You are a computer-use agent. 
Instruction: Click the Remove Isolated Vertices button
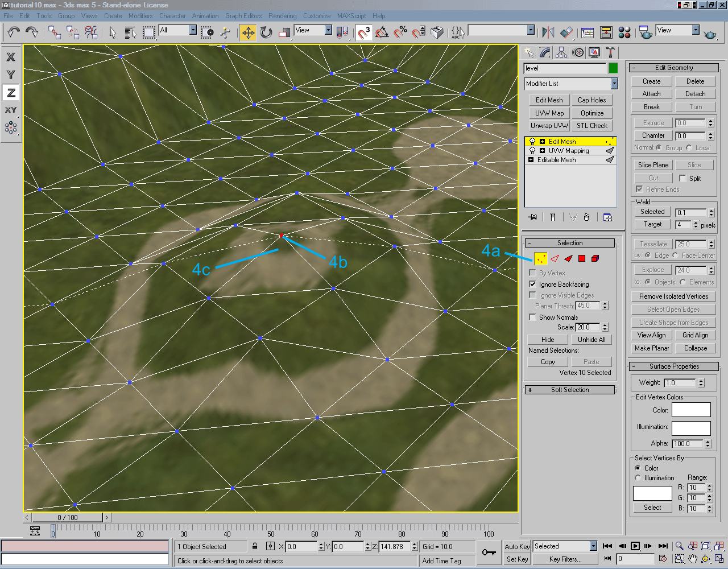coord(673,296)
